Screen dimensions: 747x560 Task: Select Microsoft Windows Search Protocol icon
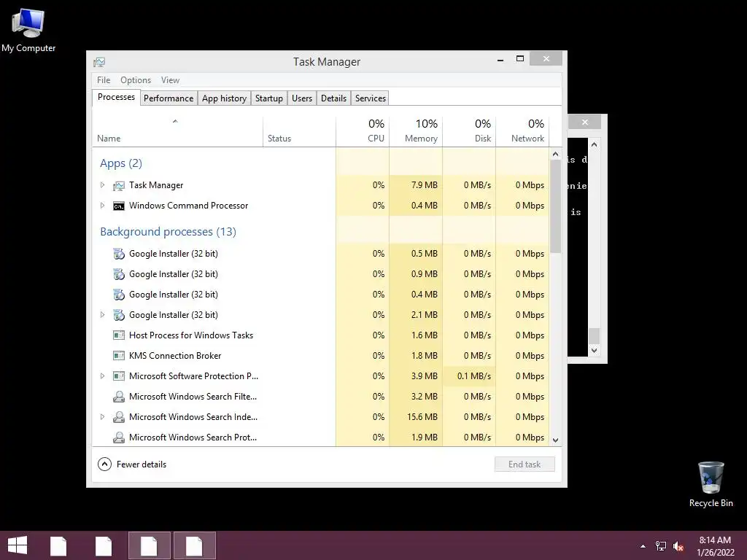(x=119, y=437)
